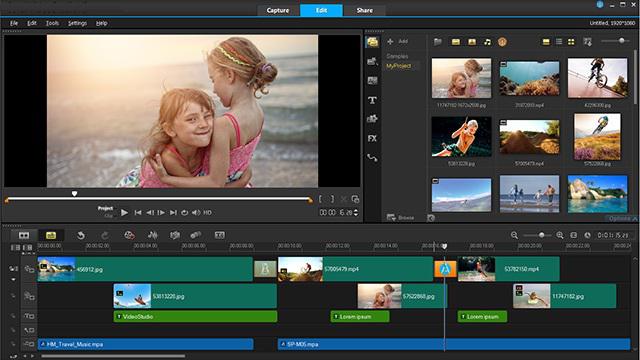The width and height of the screenshot is (640, 360).
Task: Click the split clip scissors icon
Action: coord(344,199)
